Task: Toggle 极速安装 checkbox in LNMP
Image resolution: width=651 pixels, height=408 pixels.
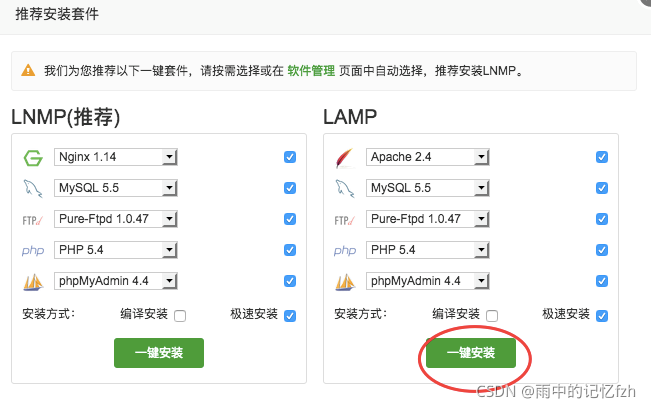Action: tap(290, 316)
